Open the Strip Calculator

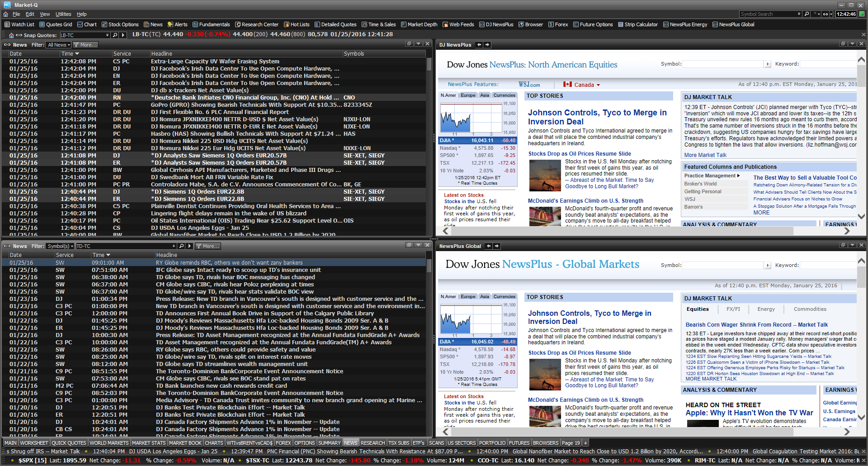[x=637, y=24]
